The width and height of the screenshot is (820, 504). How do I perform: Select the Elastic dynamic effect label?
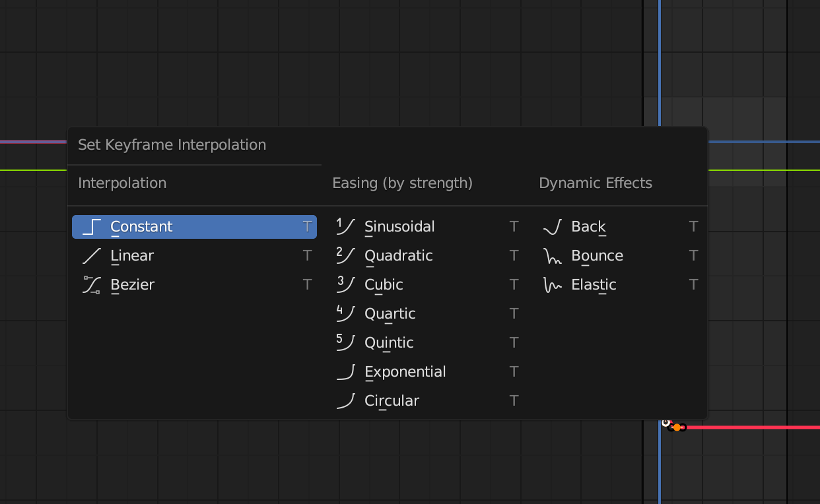pos(594,285)
